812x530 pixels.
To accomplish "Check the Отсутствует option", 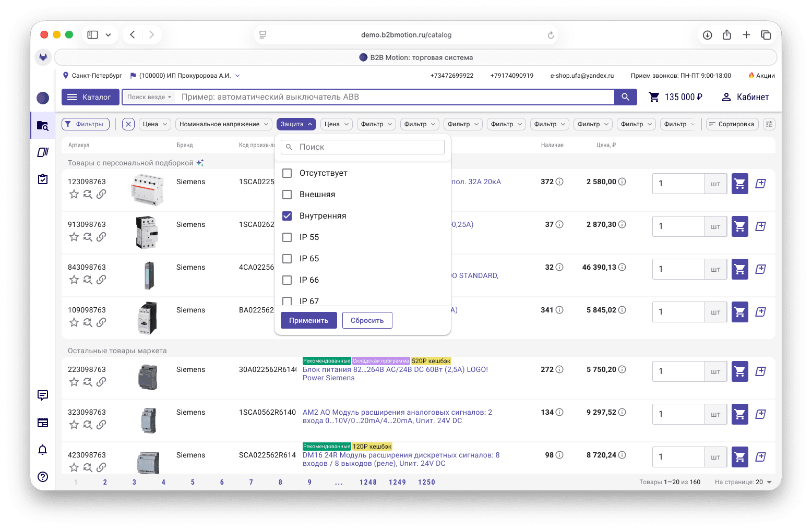I will (x=287, y=173).
